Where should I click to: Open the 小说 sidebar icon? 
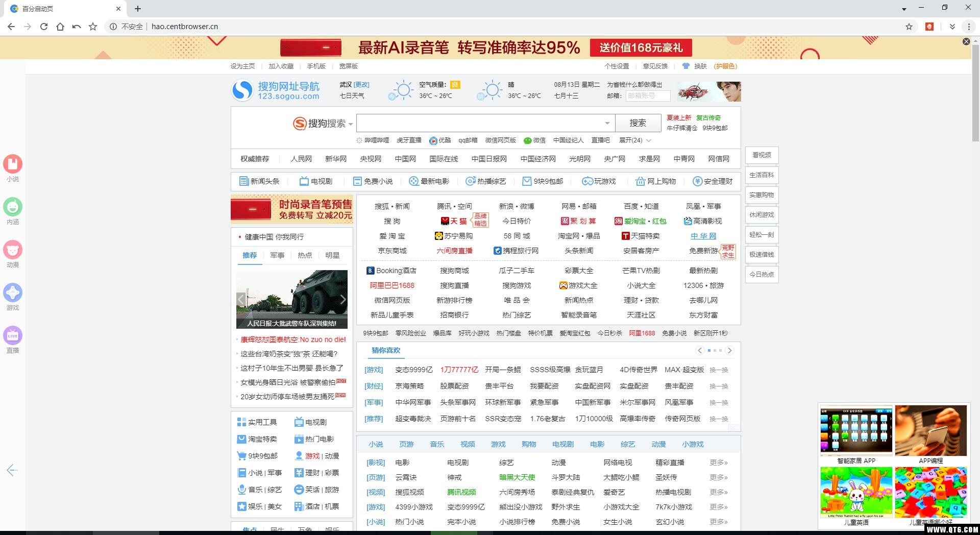[x=13, y=164]
